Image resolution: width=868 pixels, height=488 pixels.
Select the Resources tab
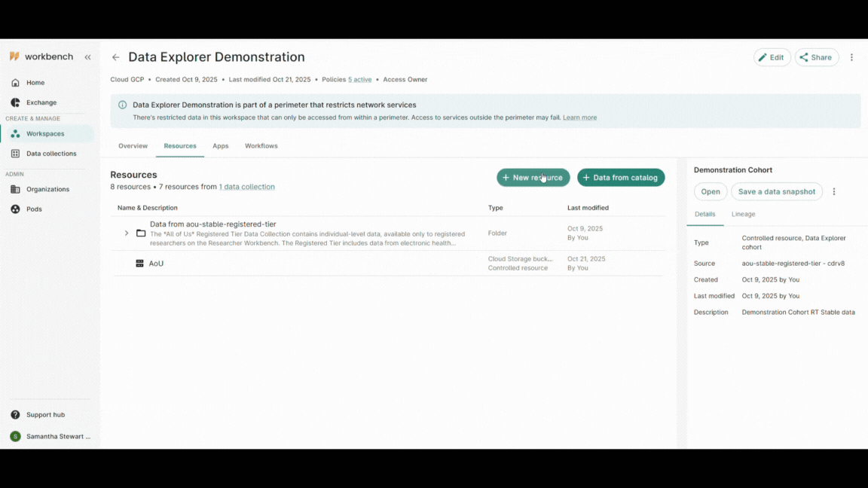coord(180,146)
